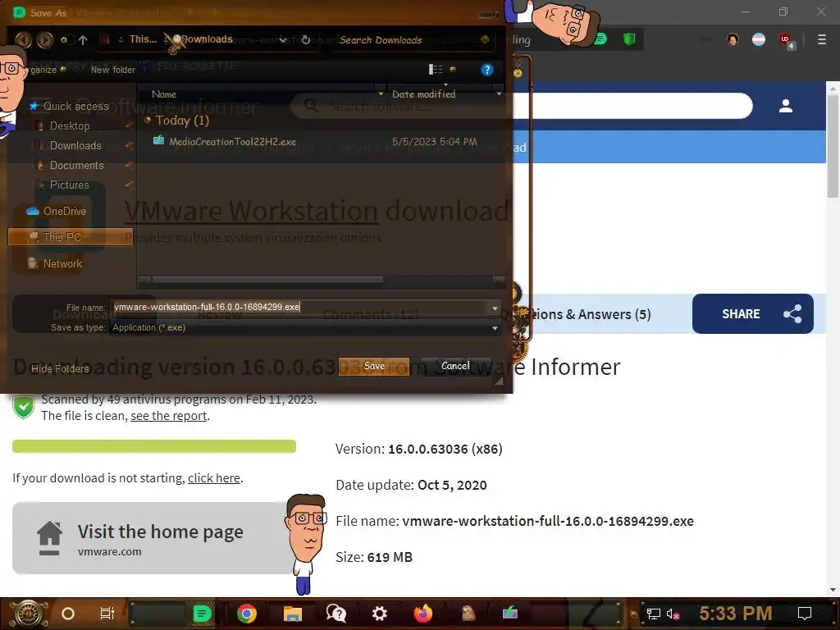
Task: Open the 'see the report' link
Action: click(x=169, y=416)
